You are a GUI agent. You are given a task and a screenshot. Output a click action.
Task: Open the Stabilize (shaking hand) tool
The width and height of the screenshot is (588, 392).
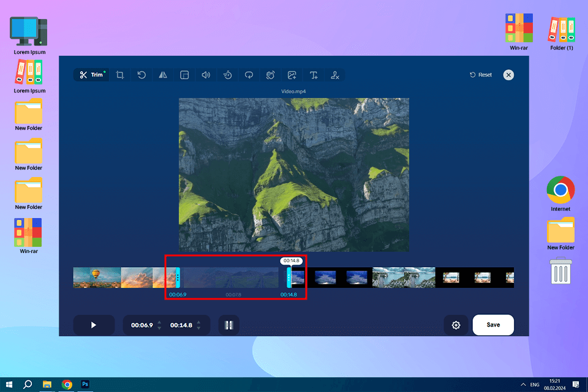(x=270, y=75)
